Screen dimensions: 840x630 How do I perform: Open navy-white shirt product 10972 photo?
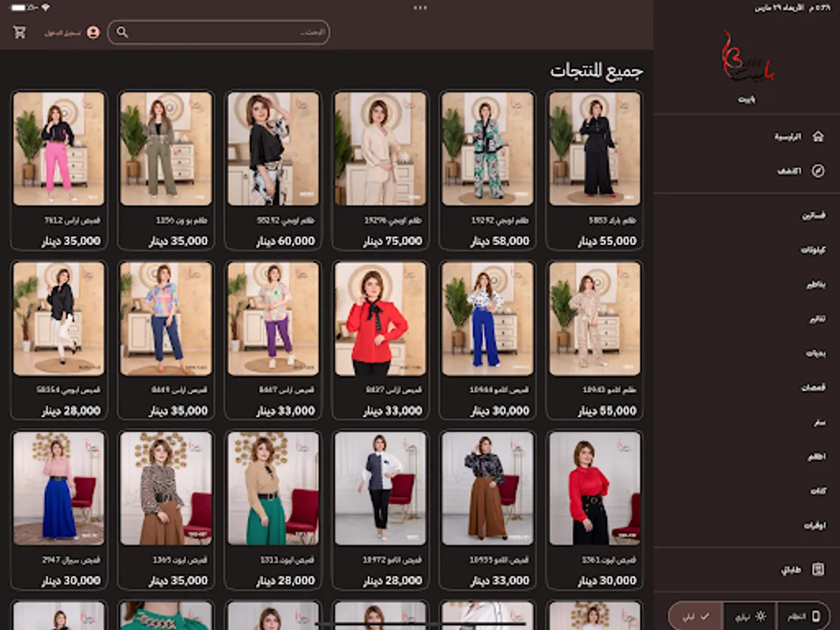coord(380,489)
